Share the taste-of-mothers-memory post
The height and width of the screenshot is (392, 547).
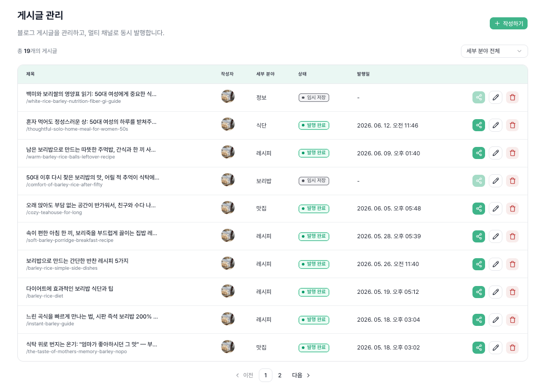tap(479, 347)
